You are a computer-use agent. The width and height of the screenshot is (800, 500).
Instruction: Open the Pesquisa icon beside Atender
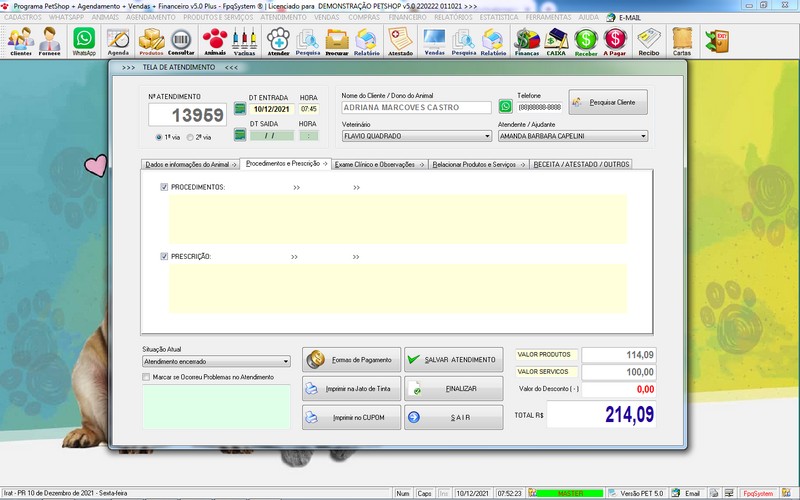click(x=308, y=41)
